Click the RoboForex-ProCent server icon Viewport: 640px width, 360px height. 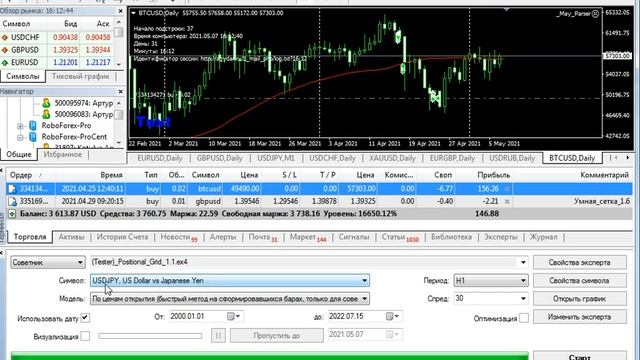[33, 137]
